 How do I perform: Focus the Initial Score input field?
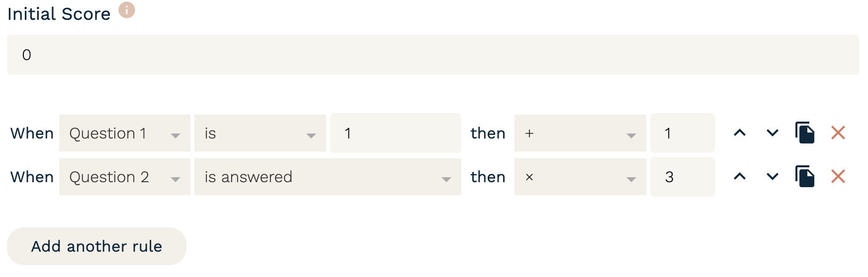coord(433,55)
